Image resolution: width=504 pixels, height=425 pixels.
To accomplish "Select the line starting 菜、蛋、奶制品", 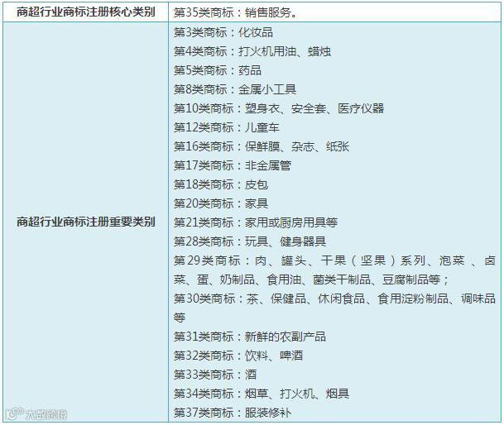I will [311, 279].
